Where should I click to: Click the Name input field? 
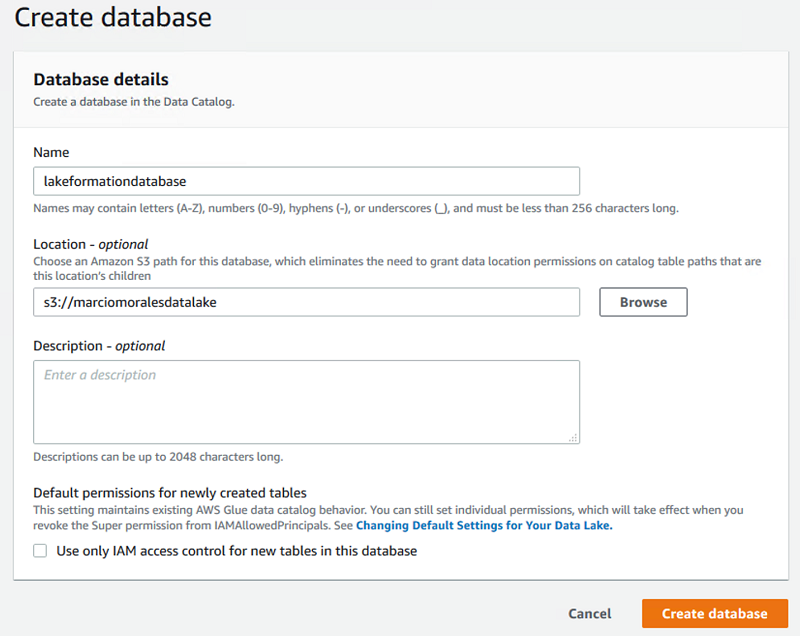pyautogui.click(x=306, y=181)
